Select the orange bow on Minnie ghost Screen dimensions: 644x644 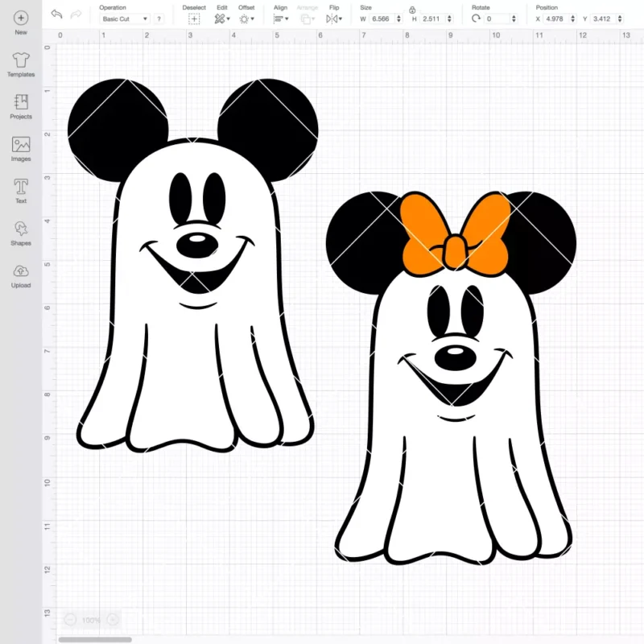point(455,233)
